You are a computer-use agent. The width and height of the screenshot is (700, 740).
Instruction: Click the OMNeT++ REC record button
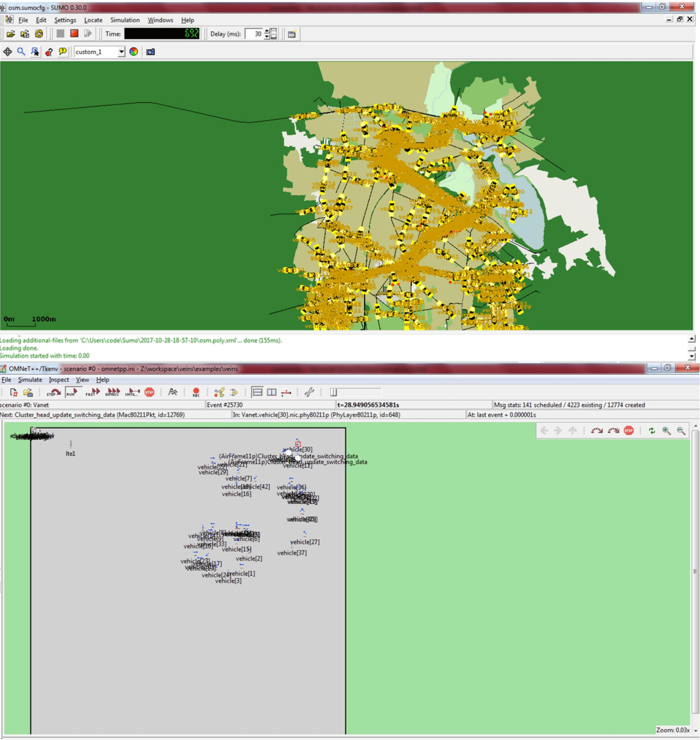[x=196, y=392]
